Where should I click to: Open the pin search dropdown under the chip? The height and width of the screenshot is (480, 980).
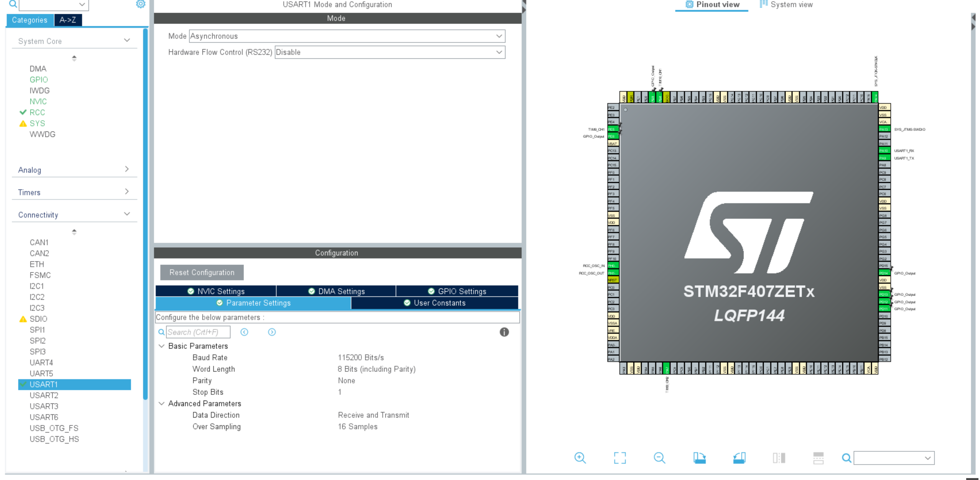click(x=894, y=458)
